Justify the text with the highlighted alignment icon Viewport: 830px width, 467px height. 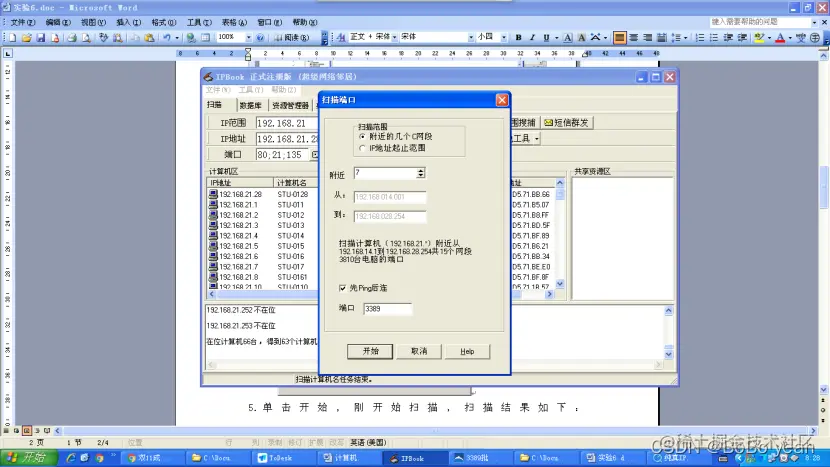(619, 38)
